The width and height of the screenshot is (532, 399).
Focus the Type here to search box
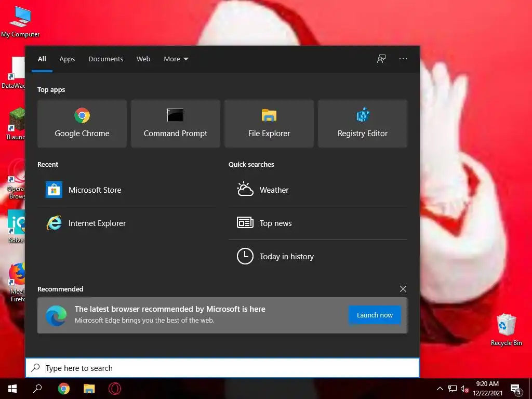(x=222, y=368)
